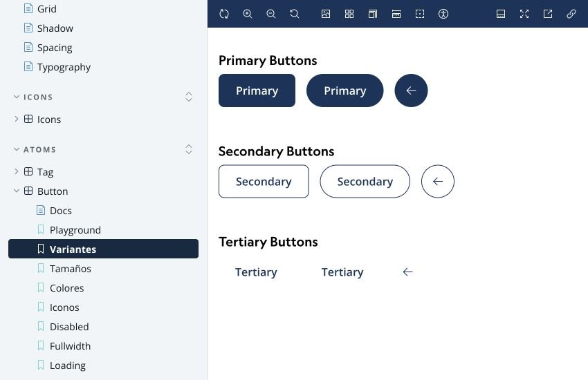Click the outlined circular back-arrow button
Screen dimensions: 588x380
[x=438, y=182]
